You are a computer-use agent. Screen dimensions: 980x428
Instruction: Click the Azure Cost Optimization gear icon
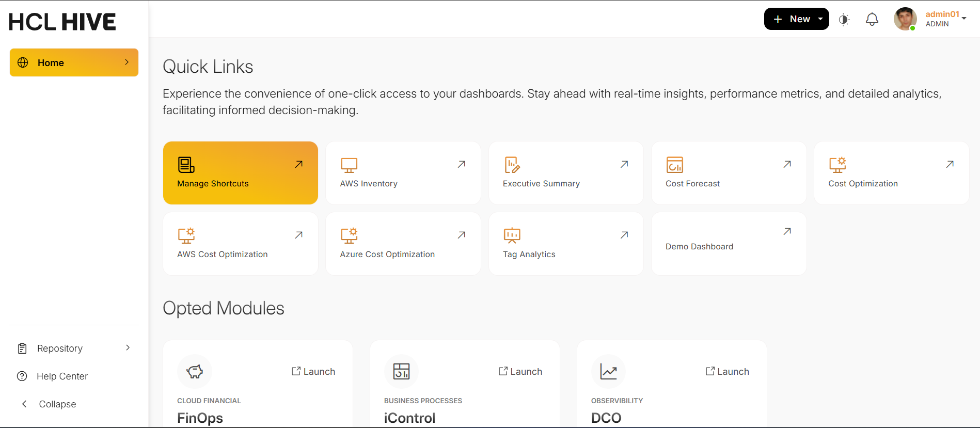click(x=349, y=235)
